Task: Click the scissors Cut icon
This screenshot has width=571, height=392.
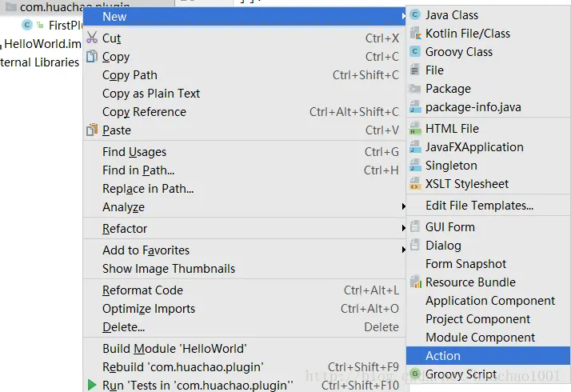Action: [92, 38]
